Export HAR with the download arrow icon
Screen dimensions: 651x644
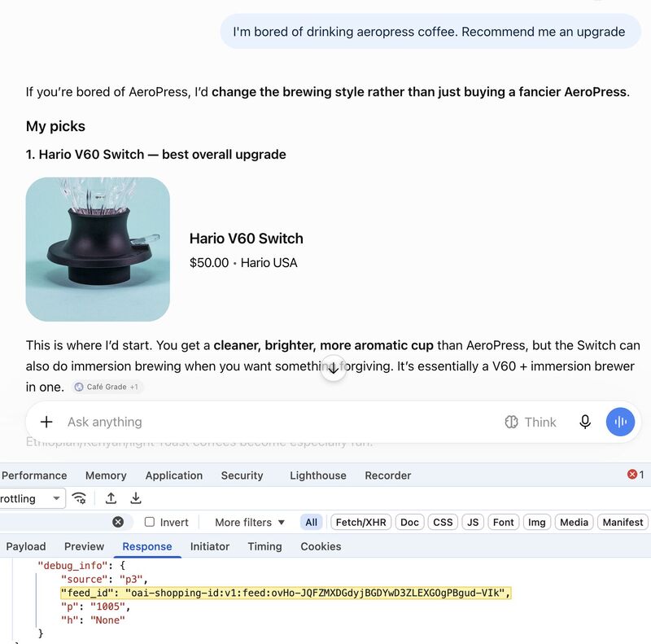tap(136, 497)
